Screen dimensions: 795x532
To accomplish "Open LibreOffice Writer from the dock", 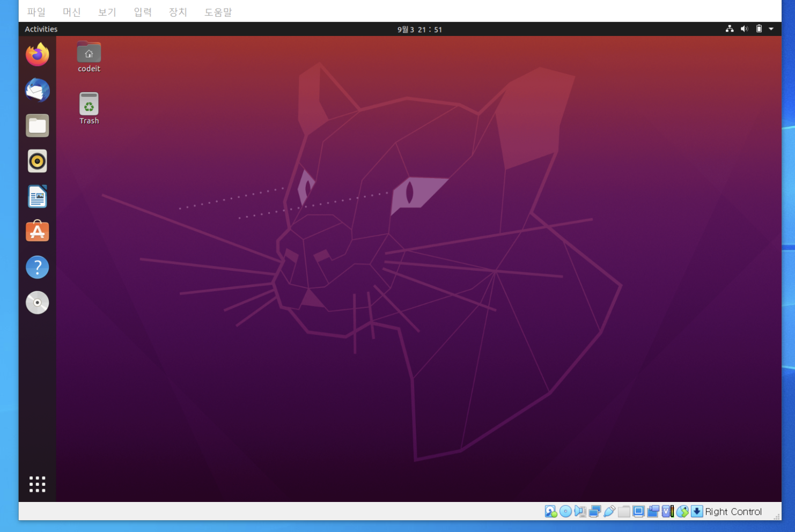I will click(x=37, y=196).
